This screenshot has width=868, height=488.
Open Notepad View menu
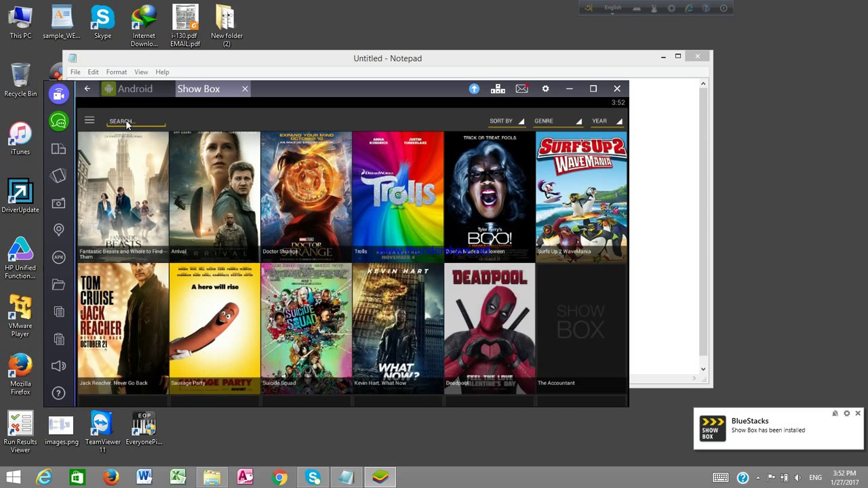tap(141, 72)
